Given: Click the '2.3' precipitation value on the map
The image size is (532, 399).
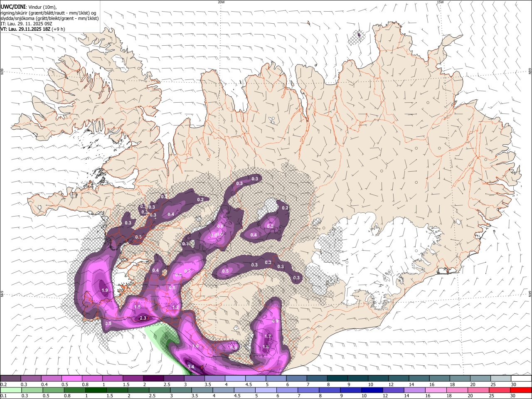Looking at the screenshot, I should [x=143, y=318].
